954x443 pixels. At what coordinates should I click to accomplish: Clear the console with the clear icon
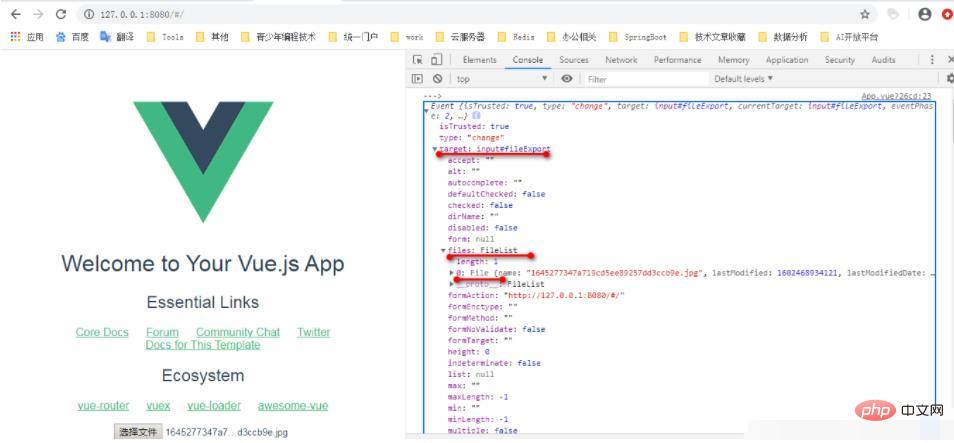[437, 78]
